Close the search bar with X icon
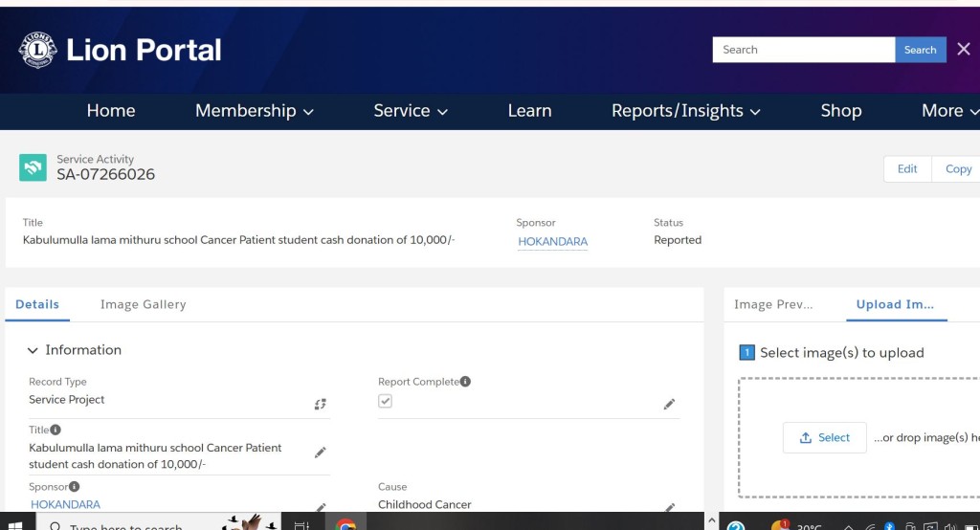Screen dimensions: 980x530 tap(964, 49)
